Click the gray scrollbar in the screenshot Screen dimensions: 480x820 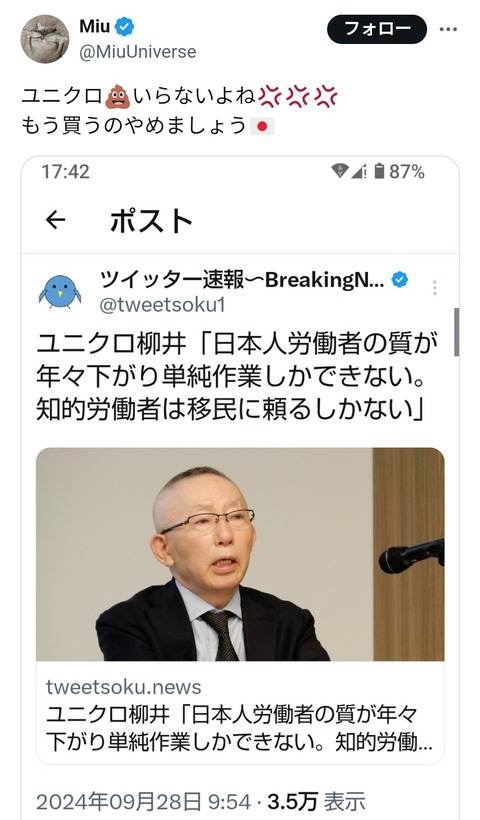coord(456,332)
